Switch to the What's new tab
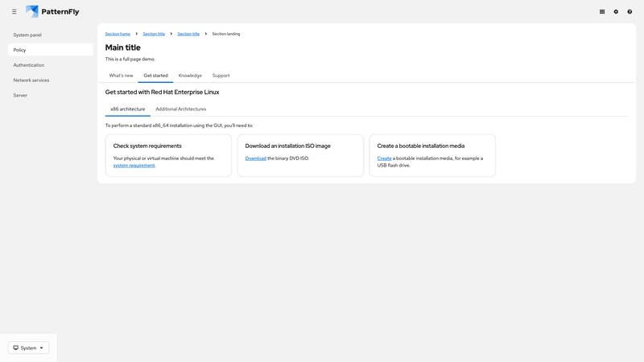 pyautogui.click(x=121, y=76)
